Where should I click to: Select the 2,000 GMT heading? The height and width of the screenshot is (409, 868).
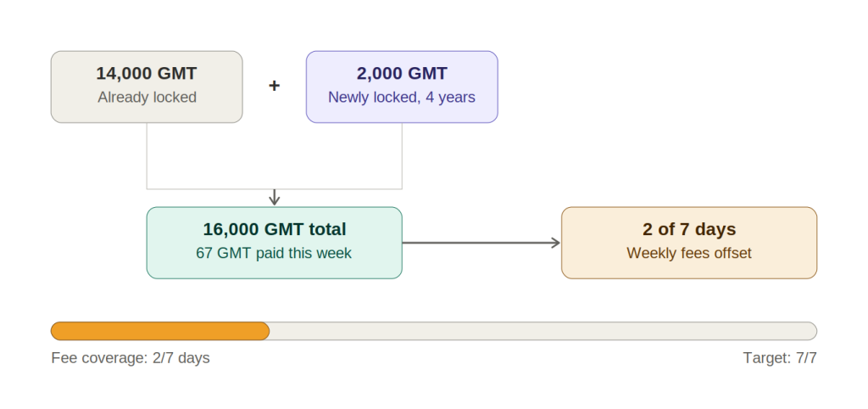coord(402,73)
